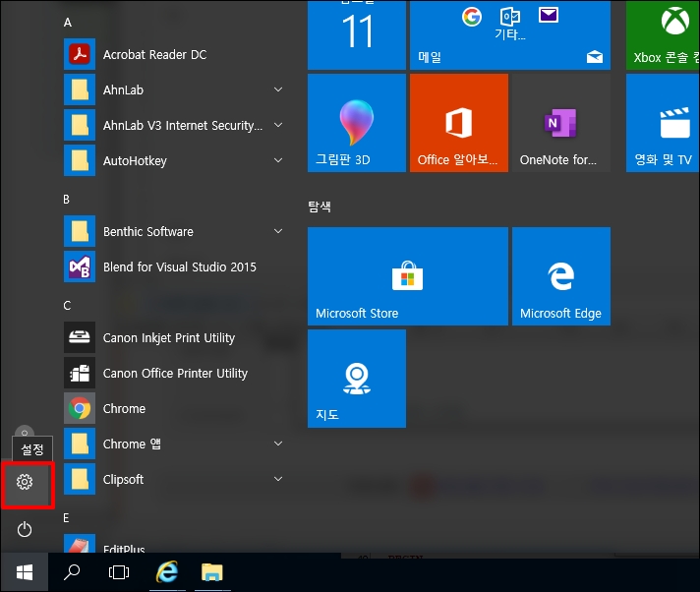Open the 지도 maps tile
700x592 pixels.
tap(357, 379)
